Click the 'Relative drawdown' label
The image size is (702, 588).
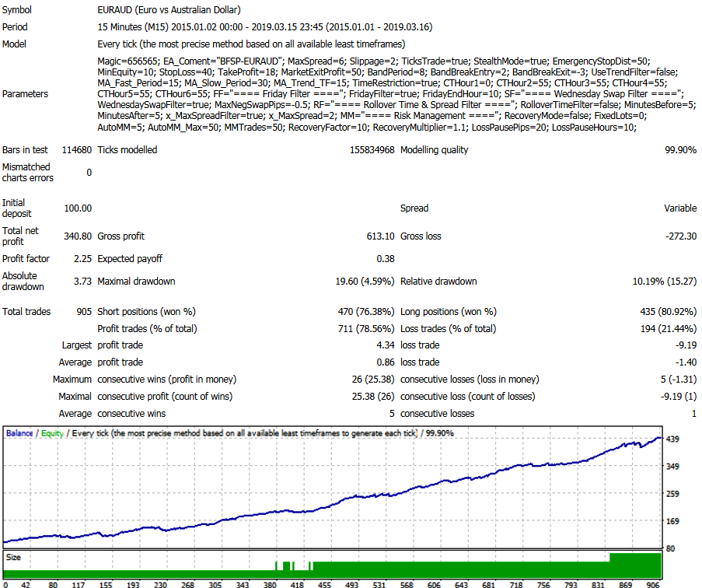[x=438, y=282]
